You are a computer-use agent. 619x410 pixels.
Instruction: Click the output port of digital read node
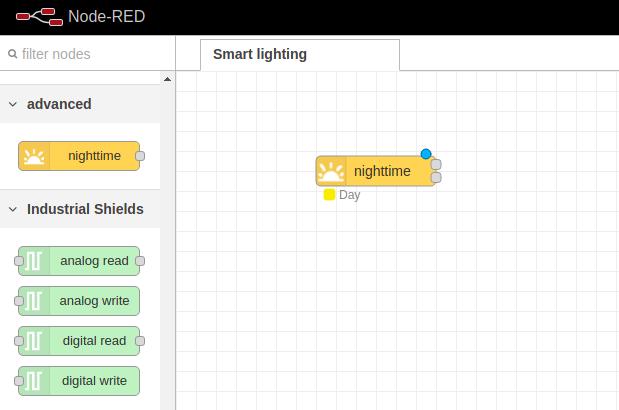(x=140, y=341)
